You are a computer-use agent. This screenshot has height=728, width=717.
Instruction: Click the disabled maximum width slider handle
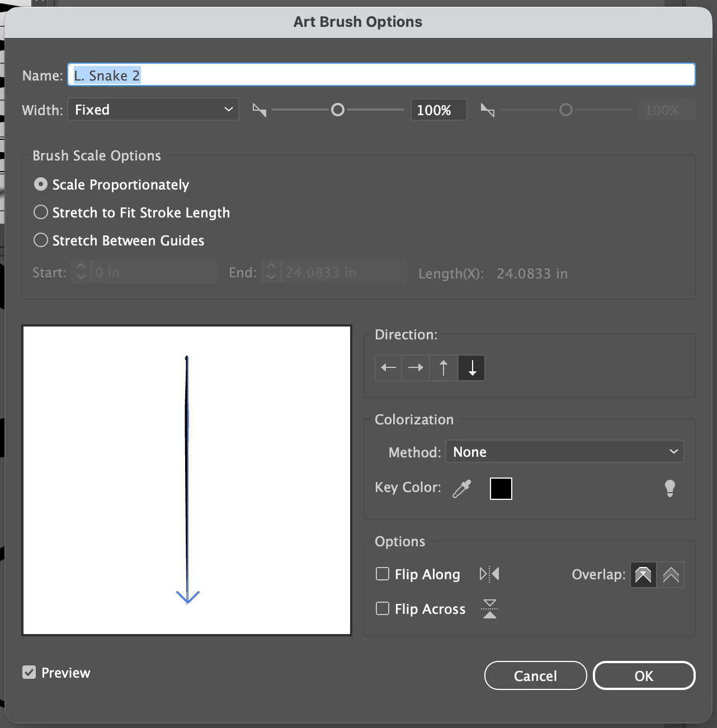[566, 110]
